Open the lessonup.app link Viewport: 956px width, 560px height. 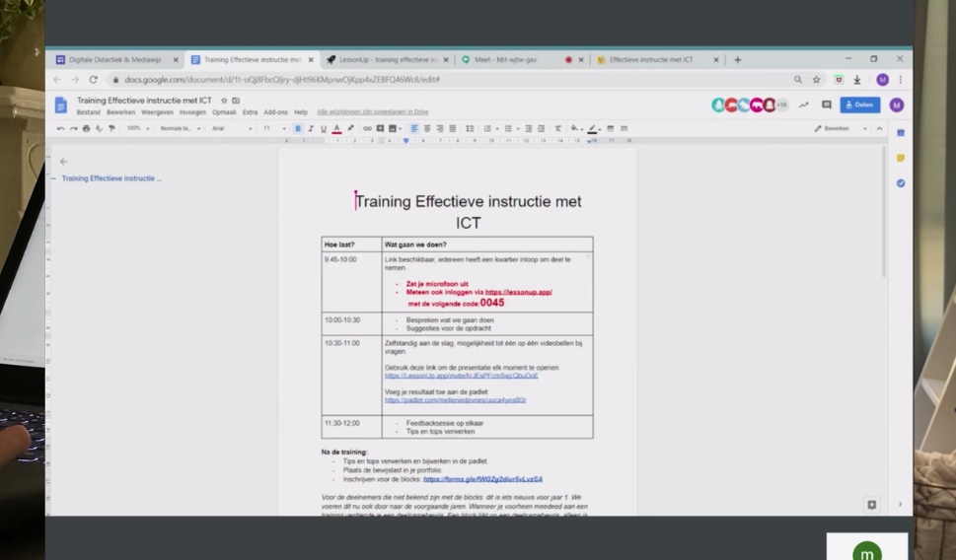(519, 293)
